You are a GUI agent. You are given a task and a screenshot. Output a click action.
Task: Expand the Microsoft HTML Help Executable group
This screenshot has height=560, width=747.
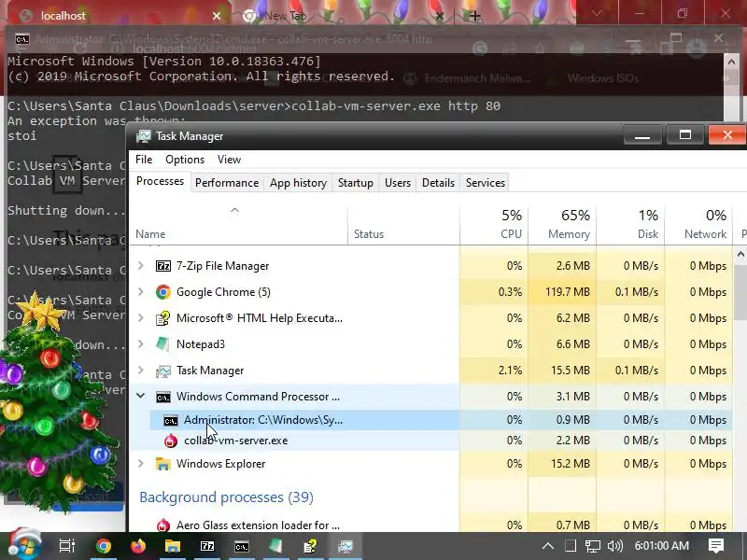point(141,318)
